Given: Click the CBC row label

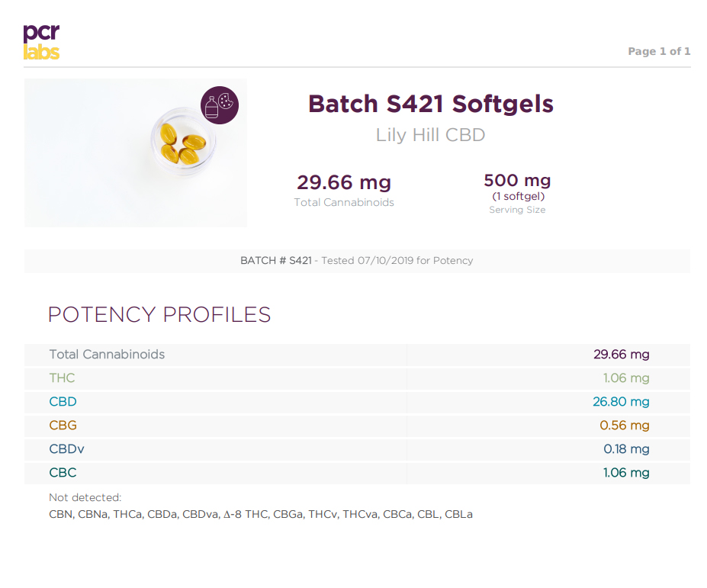Looking at the screenshot, I should click(x=63, y=473).
